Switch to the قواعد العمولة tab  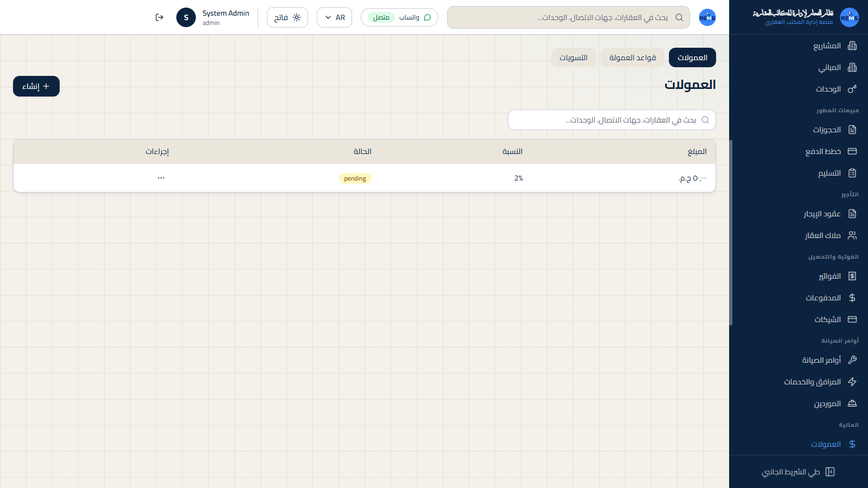[x=633, y=57]
